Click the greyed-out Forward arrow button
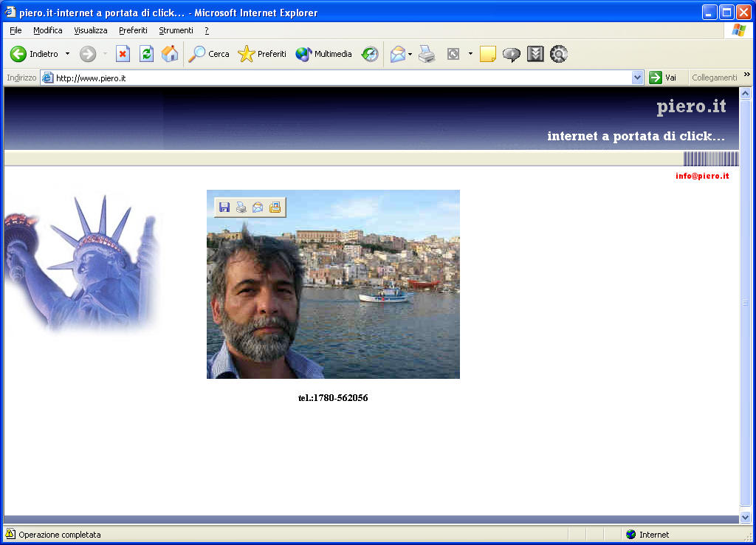Image resolution: width=756 pixels, height=545 pixels. 88,54
